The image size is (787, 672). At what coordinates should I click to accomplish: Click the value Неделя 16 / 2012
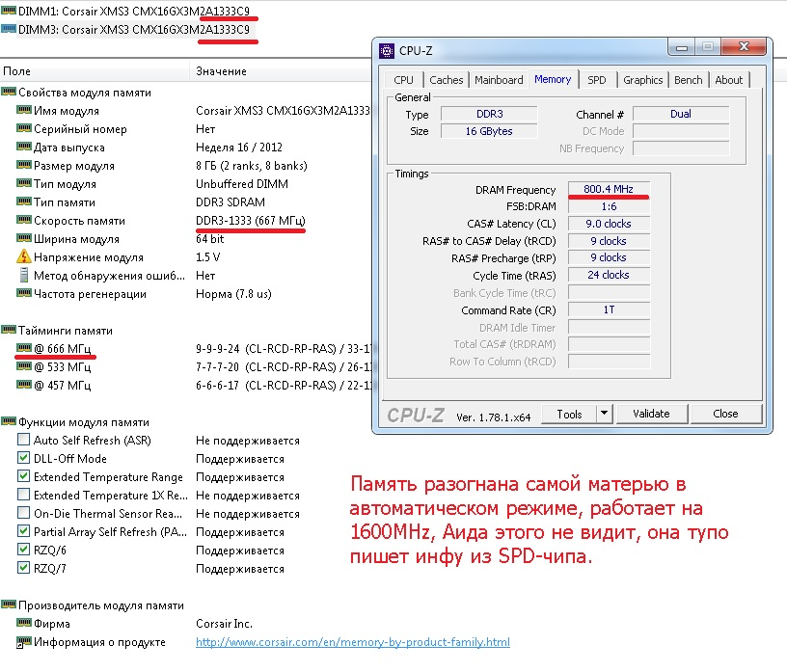pyautogui.click(x=239, y=148)
